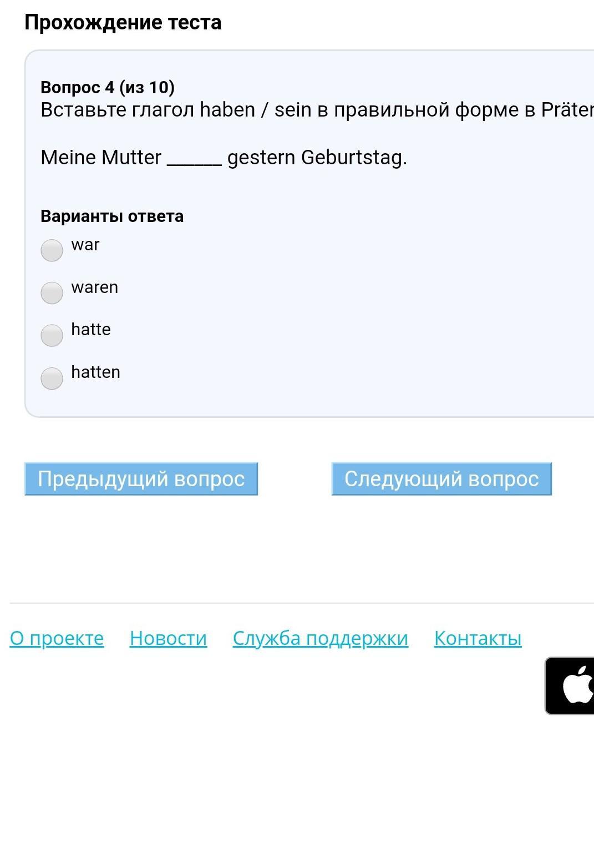Click the "hatten" answer label text
The image size is (594, 868).
(95, 372)
